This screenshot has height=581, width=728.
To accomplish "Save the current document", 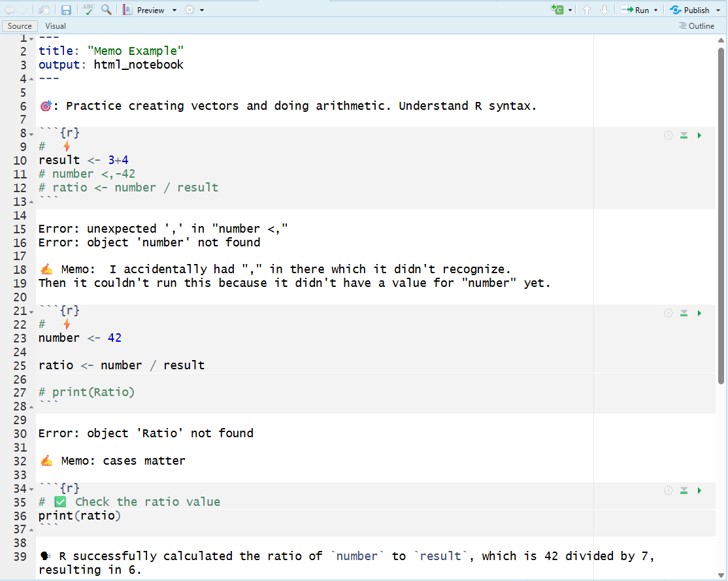I will [x=66, y=10].
